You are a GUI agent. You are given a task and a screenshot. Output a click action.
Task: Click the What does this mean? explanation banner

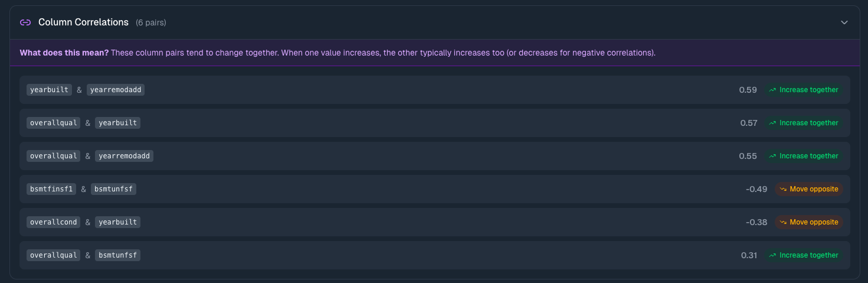click(338, 53)
